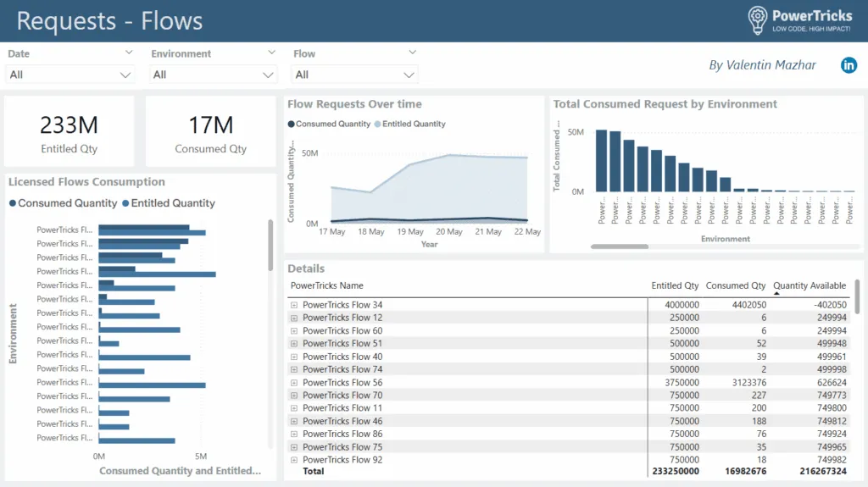Click the Details table vertical scrollbar
The image size is (868, 487).
tap(857, 296)
